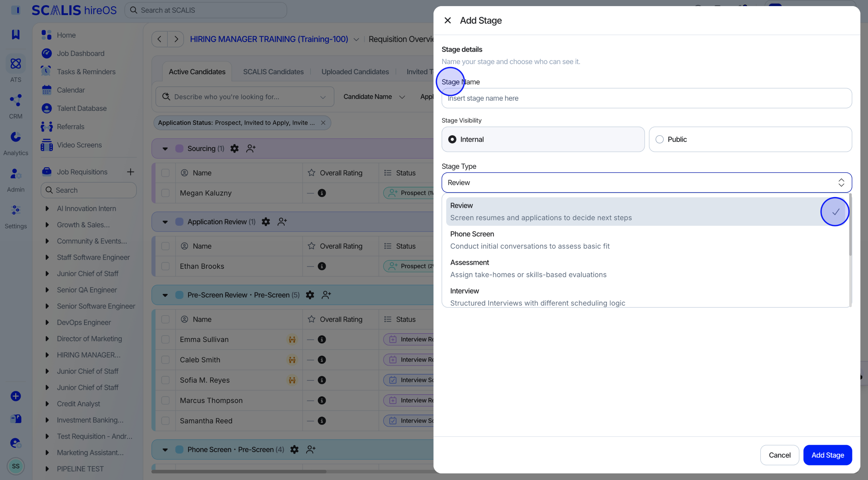This screenshot has width=868, height=480.
Task: Check the box for Megan Kaluzny
Action: (x=165, y=193)
